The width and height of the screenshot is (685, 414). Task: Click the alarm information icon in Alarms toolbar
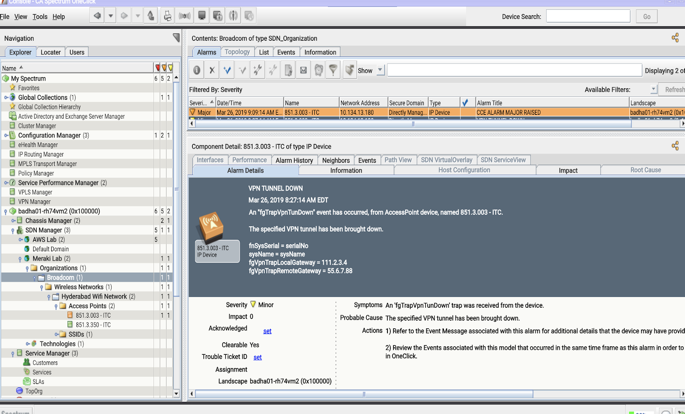(x=197, y=70)
